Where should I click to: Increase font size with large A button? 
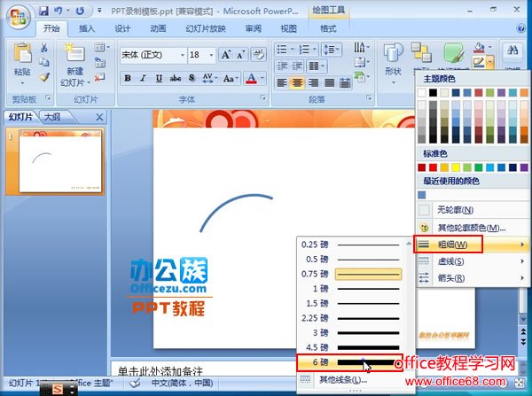pos(226,55)
